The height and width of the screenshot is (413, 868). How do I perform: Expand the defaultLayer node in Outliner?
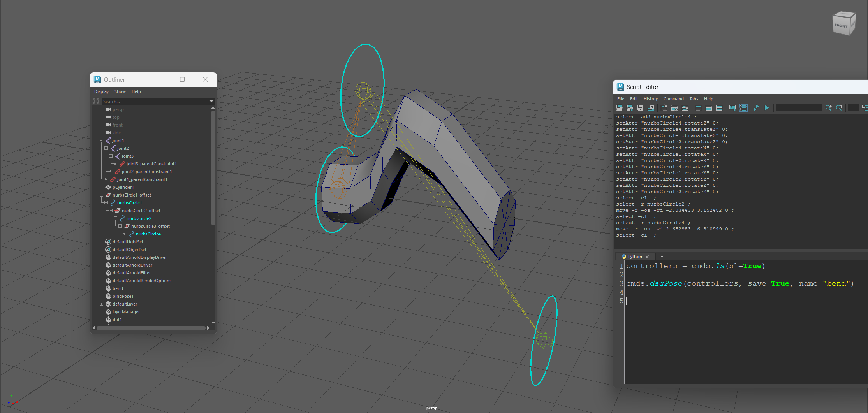coord(101,304)
